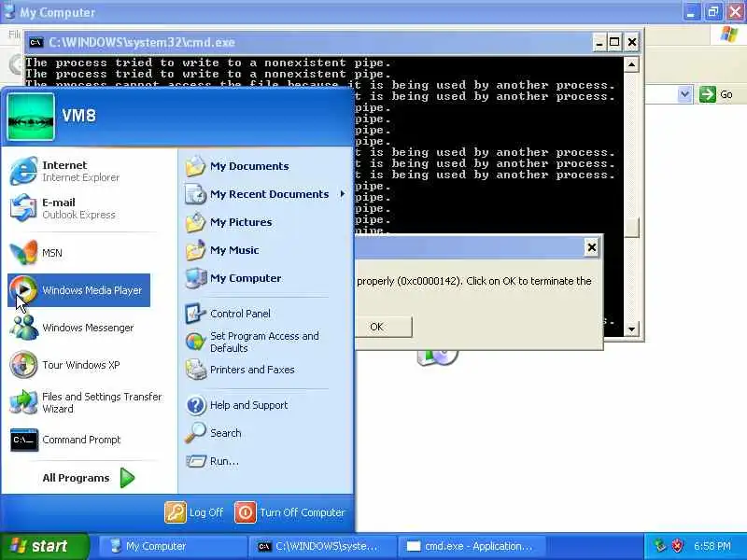Viewport: 747px width, 560px height.
Task: Launch Command Prompt from Start menu
Action: tap(78, 440)
